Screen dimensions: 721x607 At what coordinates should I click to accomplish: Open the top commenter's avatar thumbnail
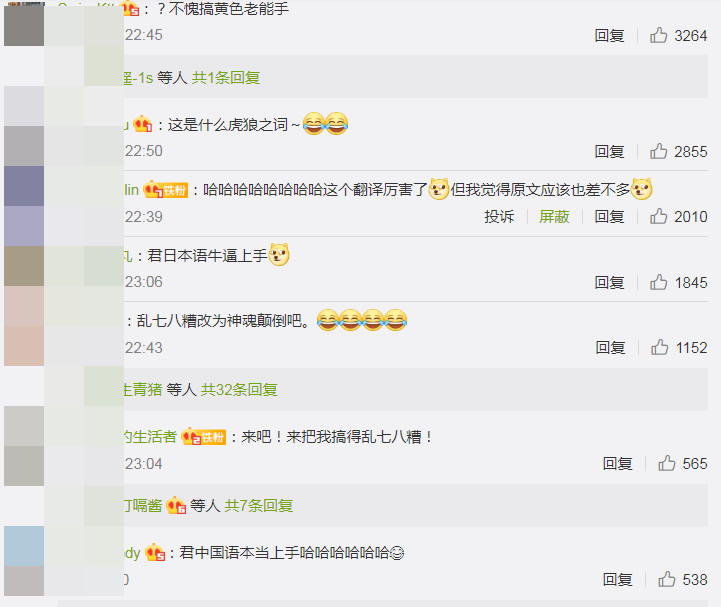[x=24, y=25]
